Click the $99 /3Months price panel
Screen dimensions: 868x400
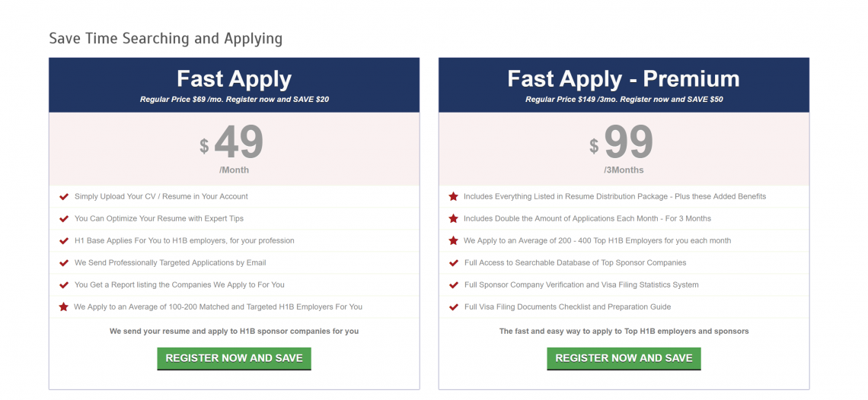tap(624, 149)
